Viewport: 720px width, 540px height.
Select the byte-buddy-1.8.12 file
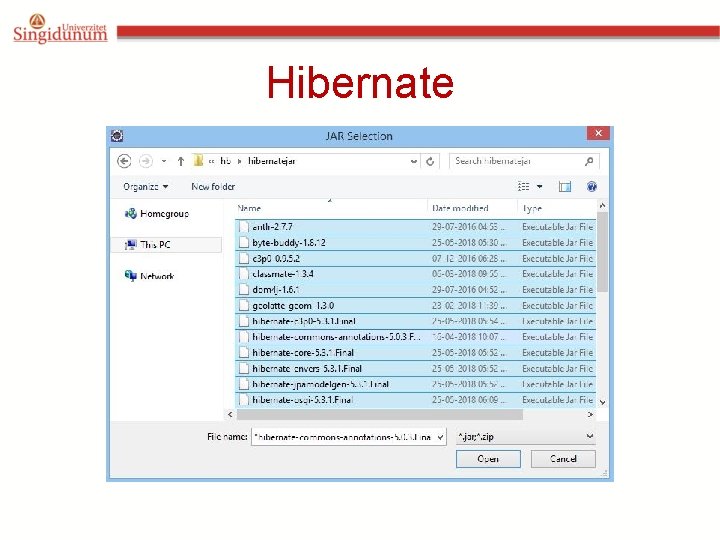[416, 242]
